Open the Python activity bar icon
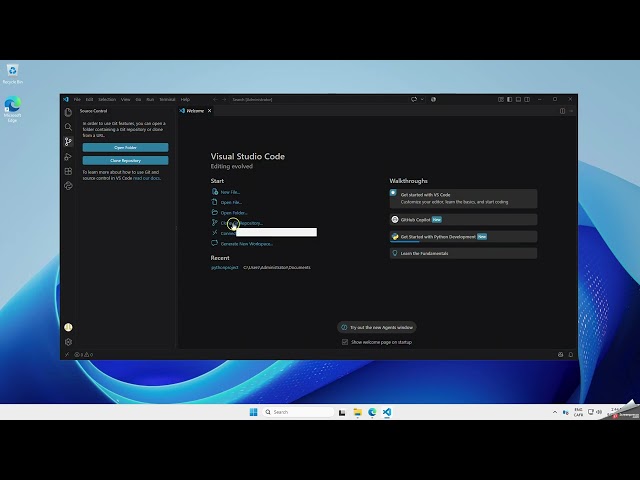Screen dimensions: 640x480 click(68, 186)
